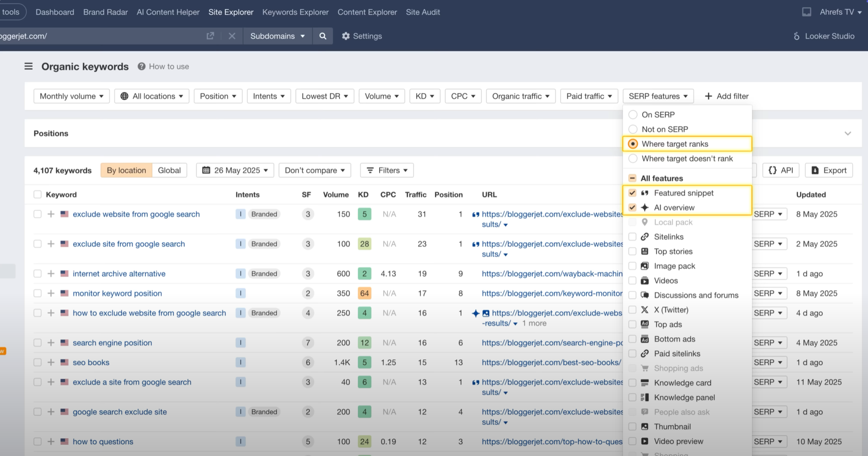Uncheck the Featured snippet checkbox

point(632,193)
